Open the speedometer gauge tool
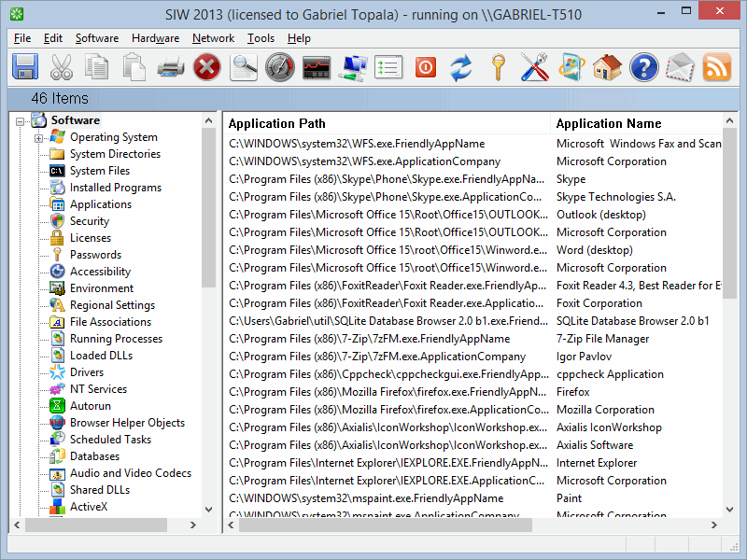 [x=280, y=67]
